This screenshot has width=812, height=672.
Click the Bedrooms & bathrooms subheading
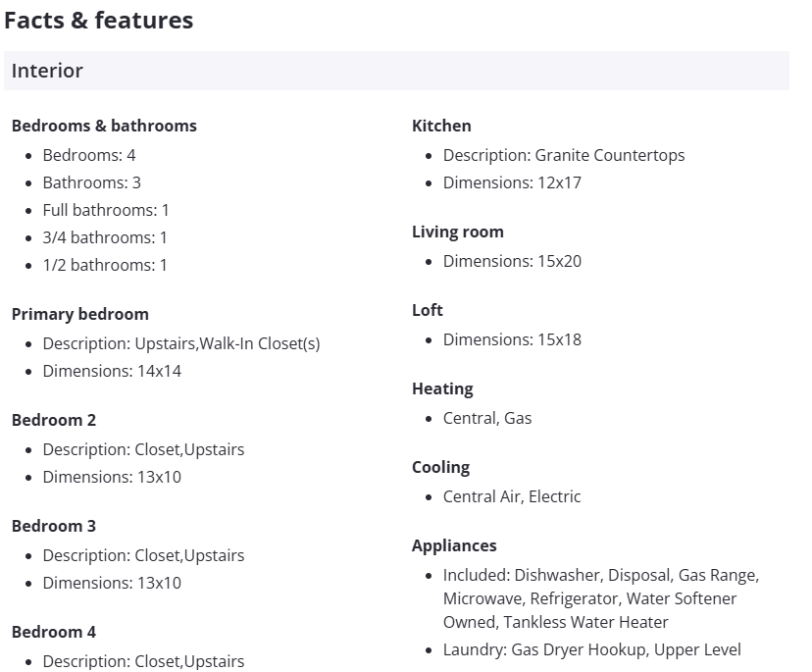104,126
